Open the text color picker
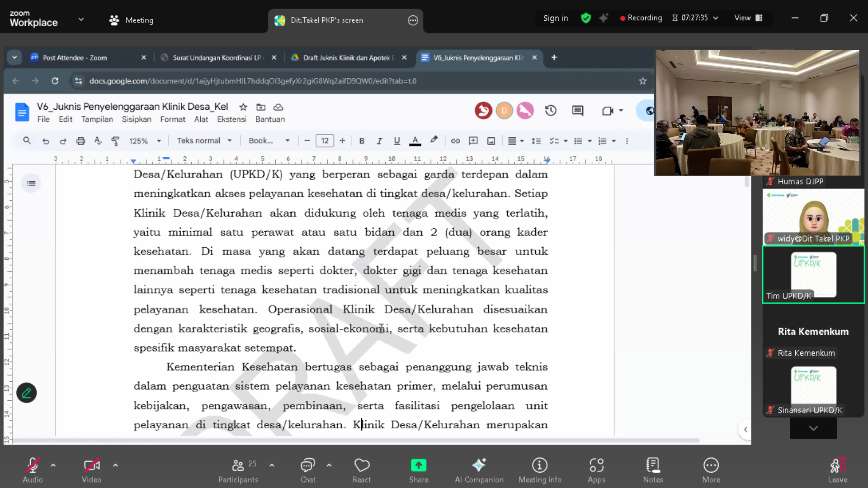 pyautogui.click(x=415, y=141)
